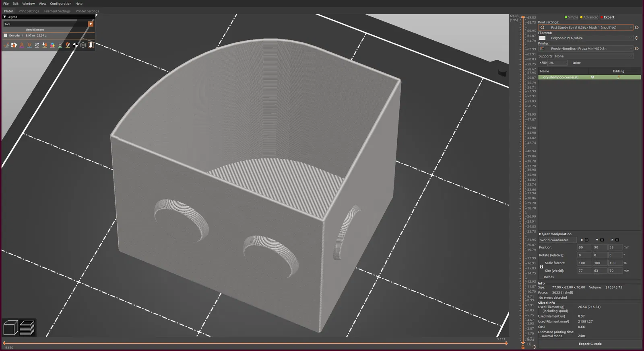
Task: Collapse the Legend panel
Action: pos(4,17)
